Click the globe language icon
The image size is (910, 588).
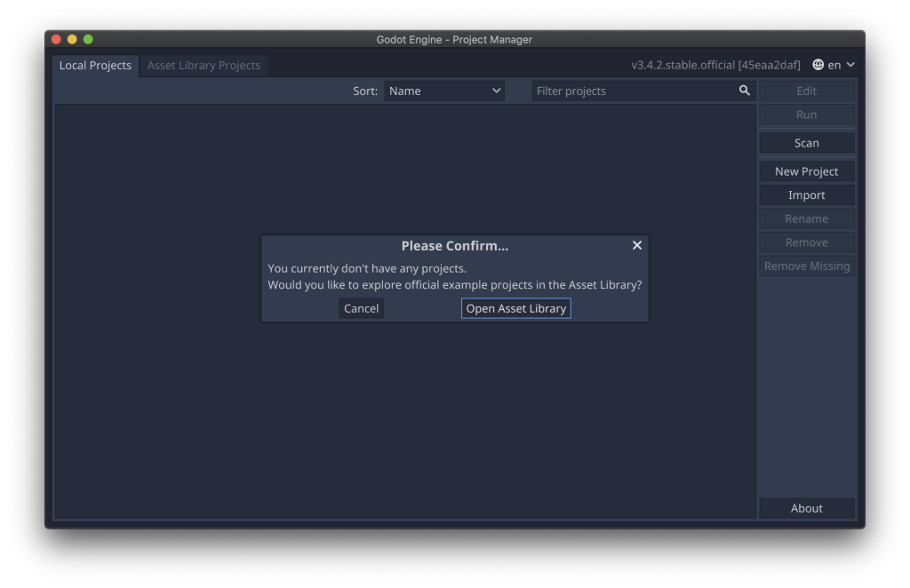pyautogui.click(x=818, y=65)
